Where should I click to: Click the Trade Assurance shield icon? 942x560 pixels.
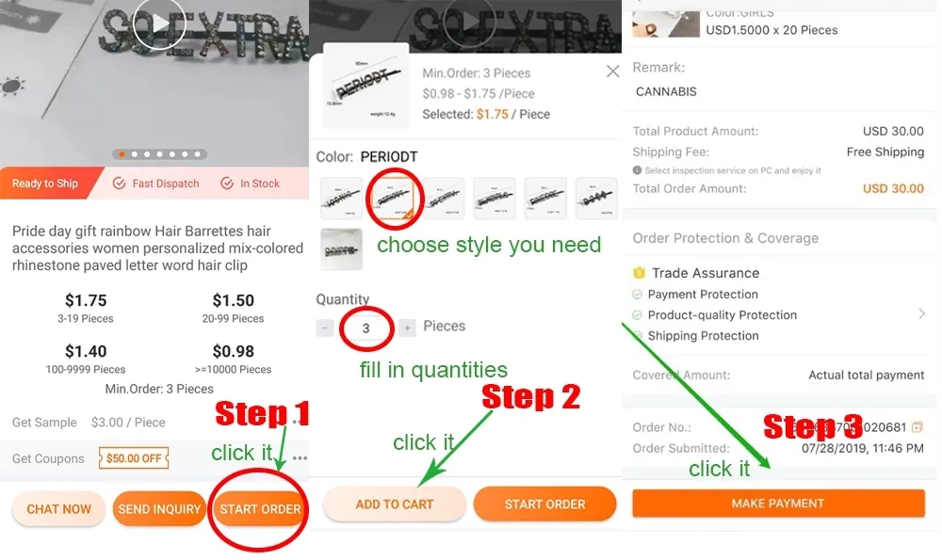(640, 273)
